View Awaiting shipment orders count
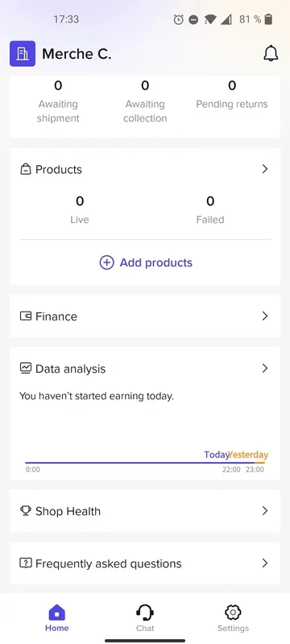The height and width of the screenshot is (644, 290). [x=58, y=101]
